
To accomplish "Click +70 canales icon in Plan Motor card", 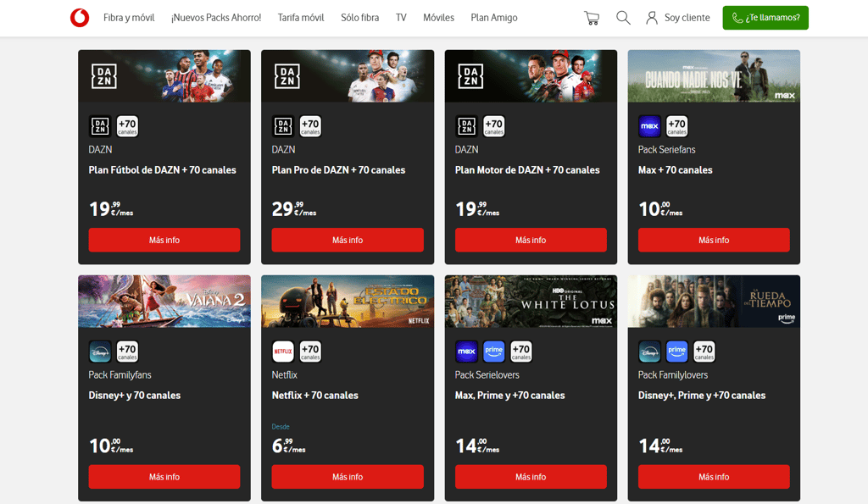I will [494, 126].
